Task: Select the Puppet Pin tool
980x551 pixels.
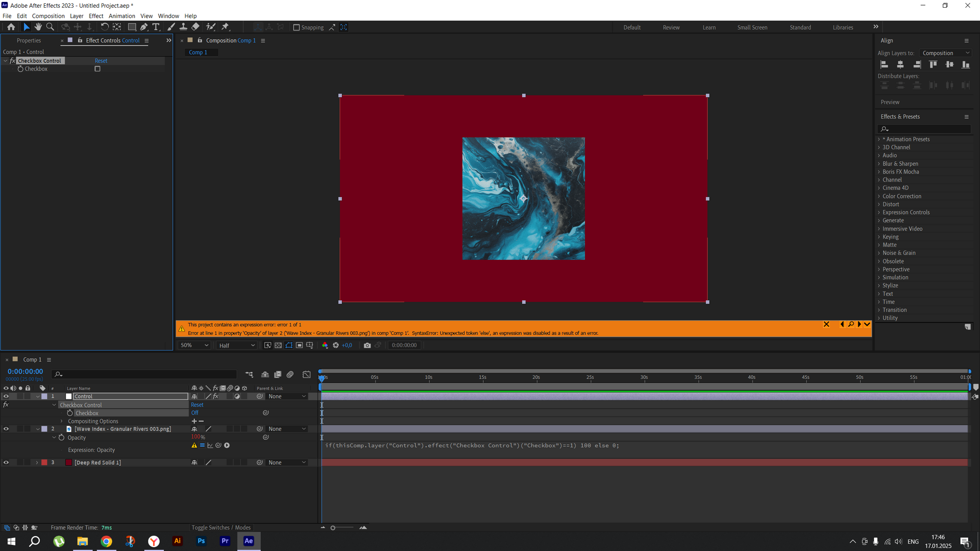Action: tap(225, 27)
